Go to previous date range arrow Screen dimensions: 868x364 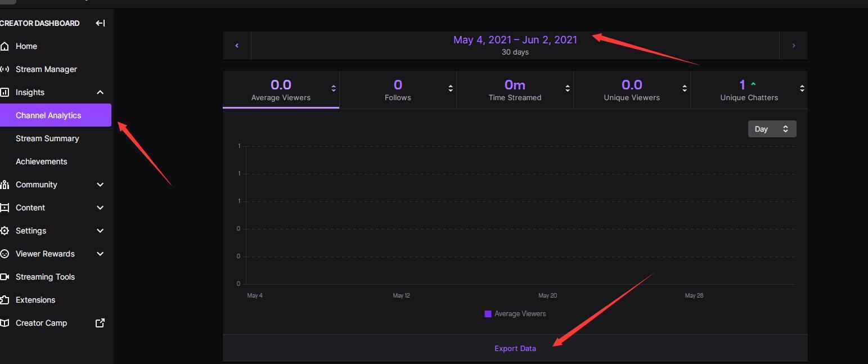237,46
